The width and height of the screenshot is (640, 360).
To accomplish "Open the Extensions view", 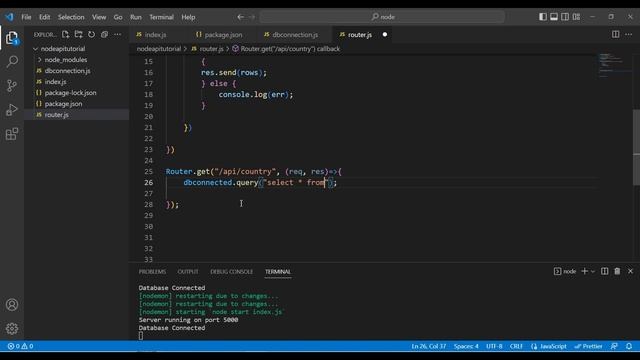I will 12,134.
